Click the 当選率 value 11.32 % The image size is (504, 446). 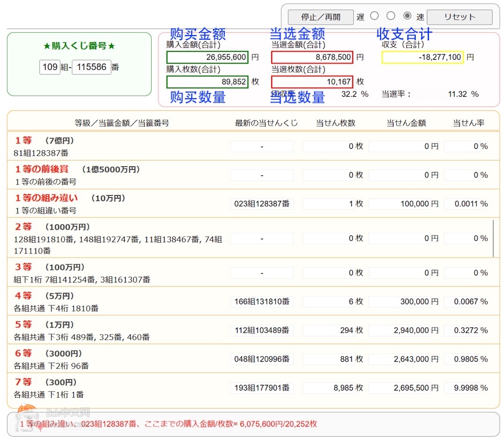[x=463, y=94]
